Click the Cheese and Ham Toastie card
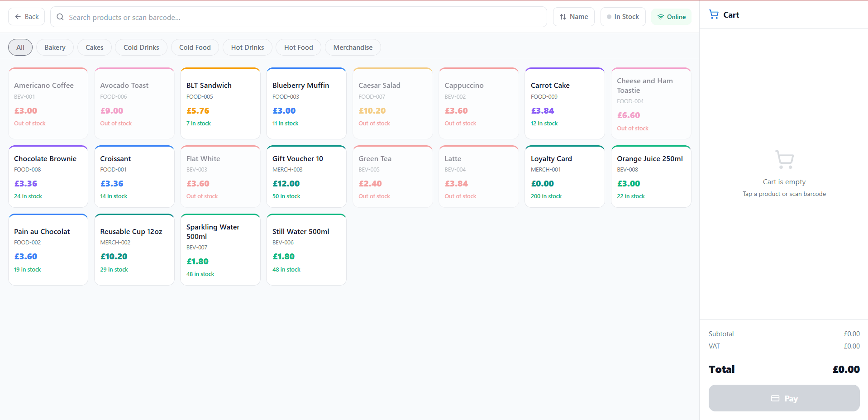The image size is (868, 420). coord(651,103)
